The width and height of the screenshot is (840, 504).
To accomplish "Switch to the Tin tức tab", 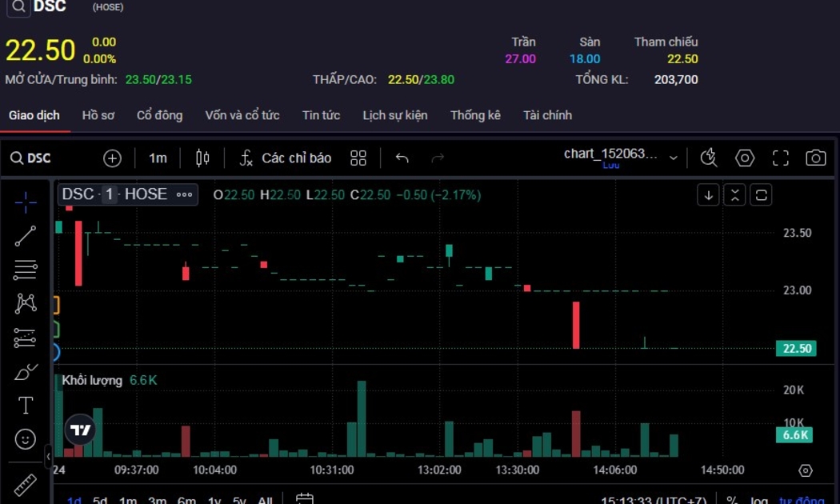I will 321,115.
